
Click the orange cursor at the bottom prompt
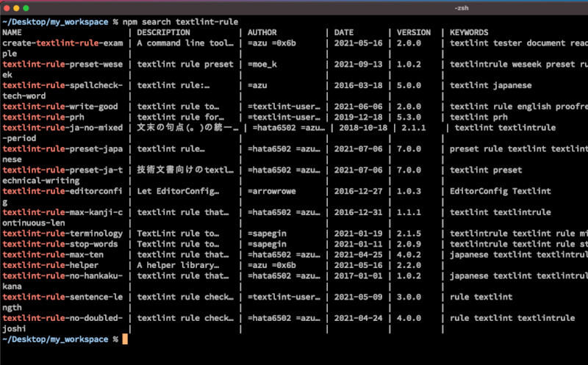(125, 339)
